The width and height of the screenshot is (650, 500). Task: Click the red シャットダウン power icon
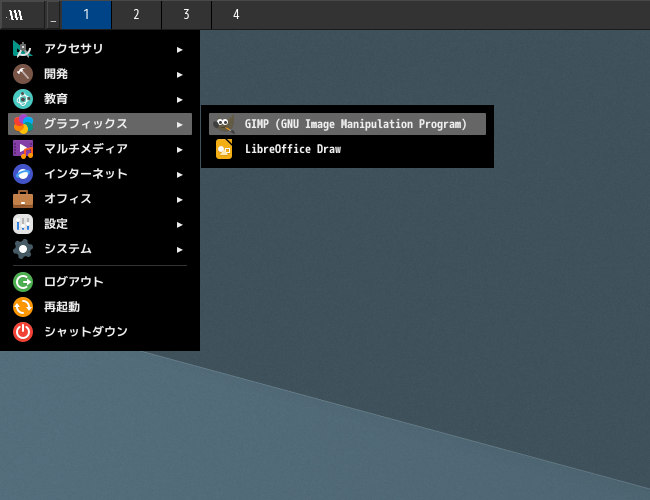(23, 332)
